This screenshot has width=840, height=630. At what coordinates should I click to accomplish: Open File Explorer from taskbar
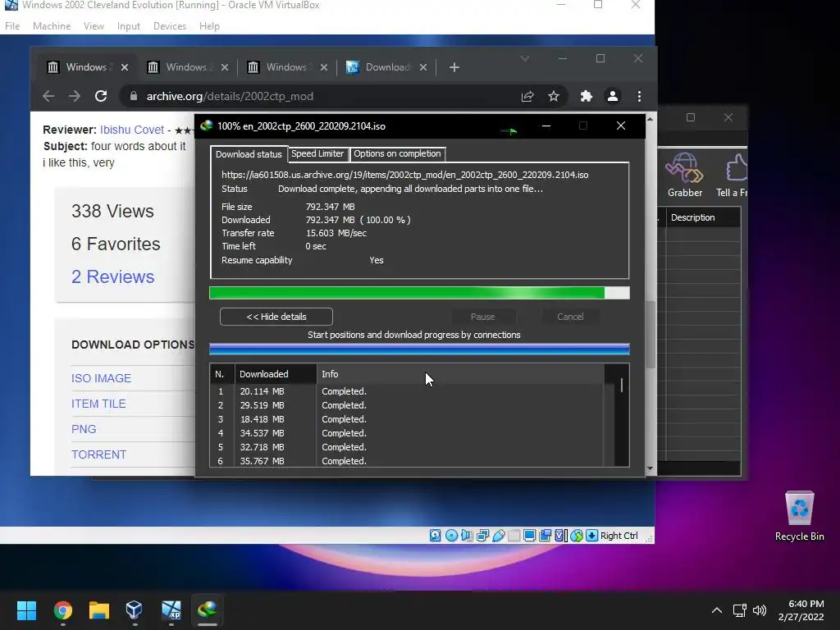click(99, 609)
